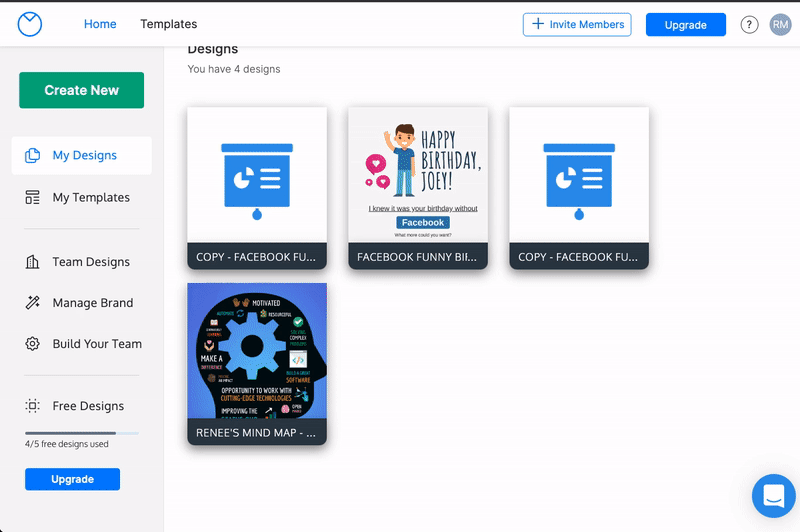Click the 4/5 free designs used text

point(67,444)
